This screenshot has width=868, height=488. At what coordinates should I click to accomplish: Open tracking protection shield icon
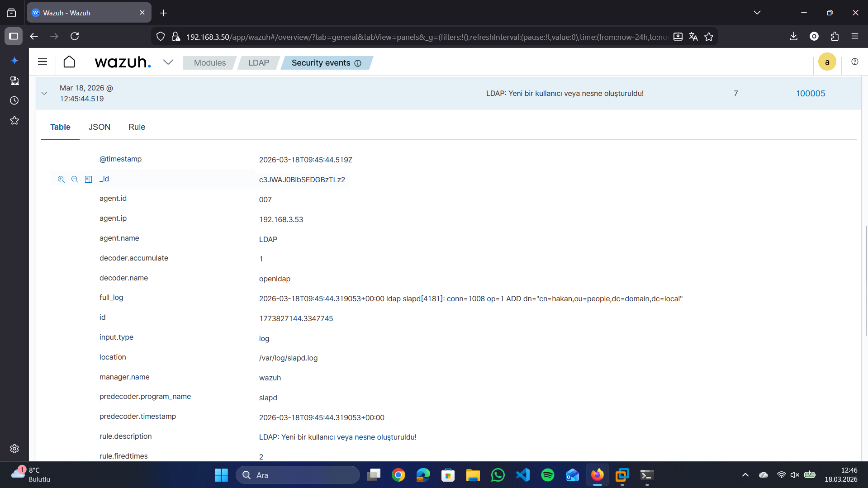point(161,37)
